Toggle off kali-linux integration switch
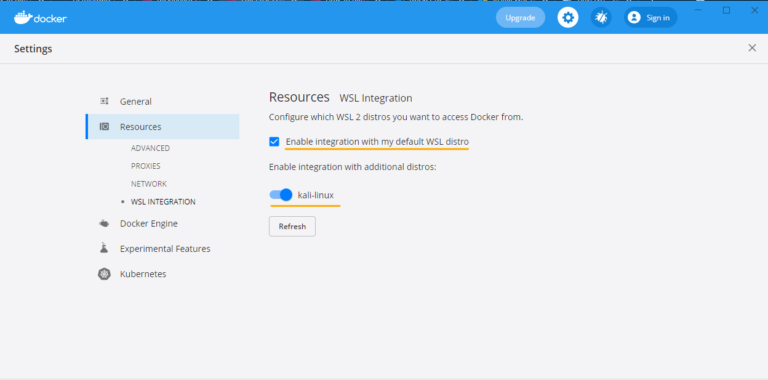The image size is (768, 380). tap(281, 195)
